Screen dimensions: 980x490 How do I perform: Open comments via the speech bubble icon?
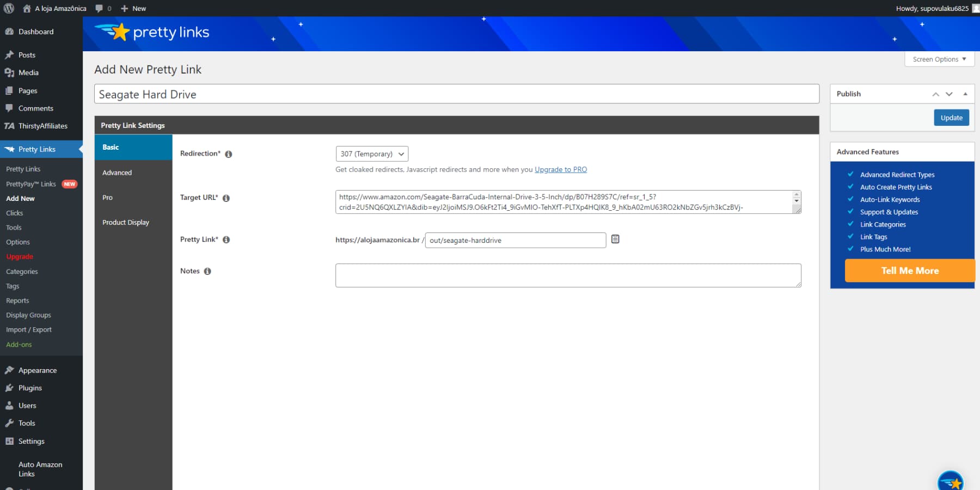[x=100, y=8]
